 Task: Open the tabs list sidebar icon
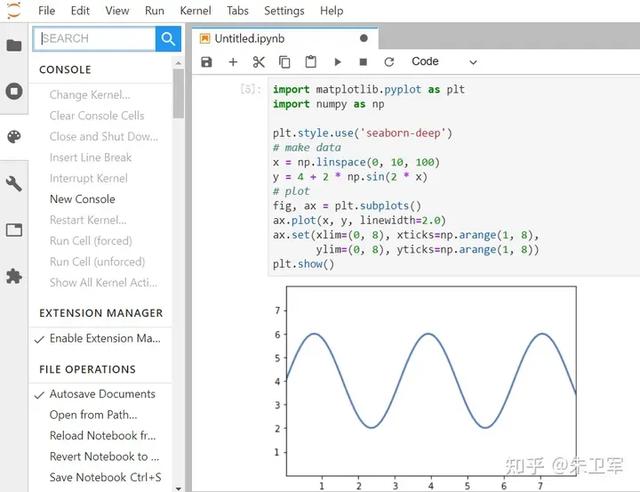[x=14, y=230]
